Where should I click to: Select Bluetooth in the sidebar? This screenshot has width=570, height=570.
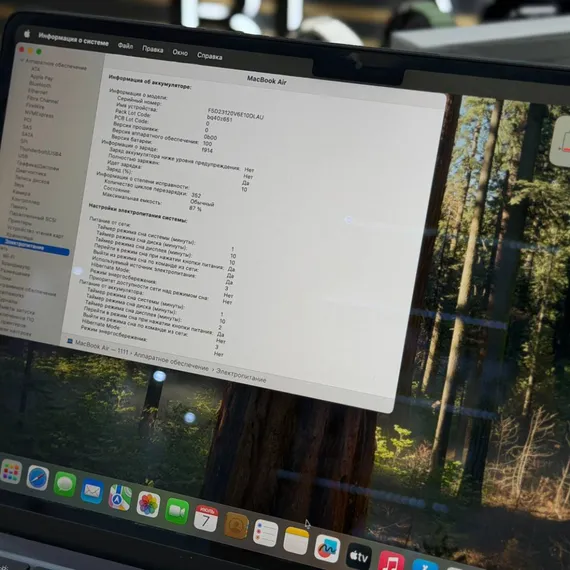pyautogui.click(x=40, y=84)
